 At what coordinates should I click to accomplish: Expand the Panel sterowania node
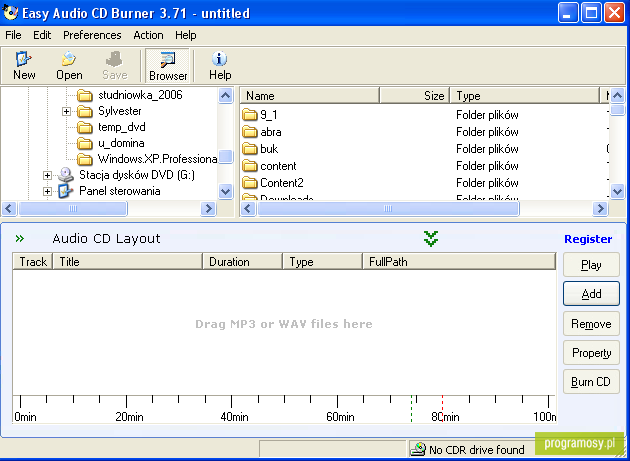click(x=47, y=191)
